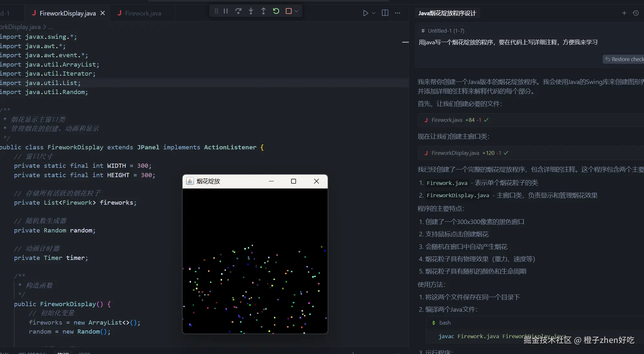Close the FireworkDisplay.java tab

click(x=103, y=13)
